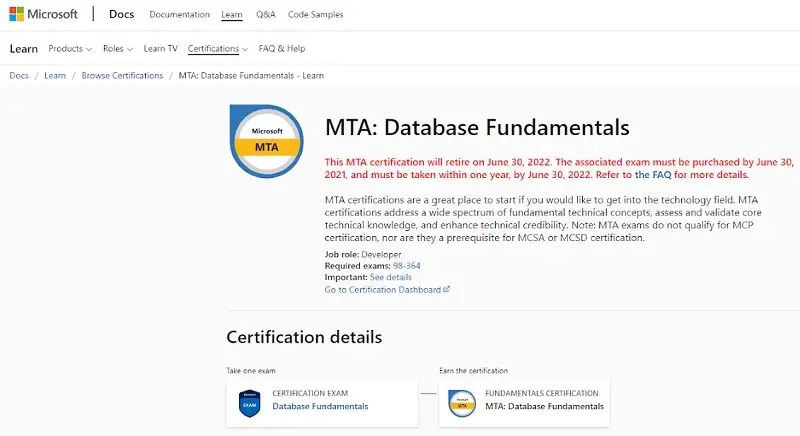Click the "Take one exam" label
Viewport: 800px width, 436px height.
[x=251, y=371]
